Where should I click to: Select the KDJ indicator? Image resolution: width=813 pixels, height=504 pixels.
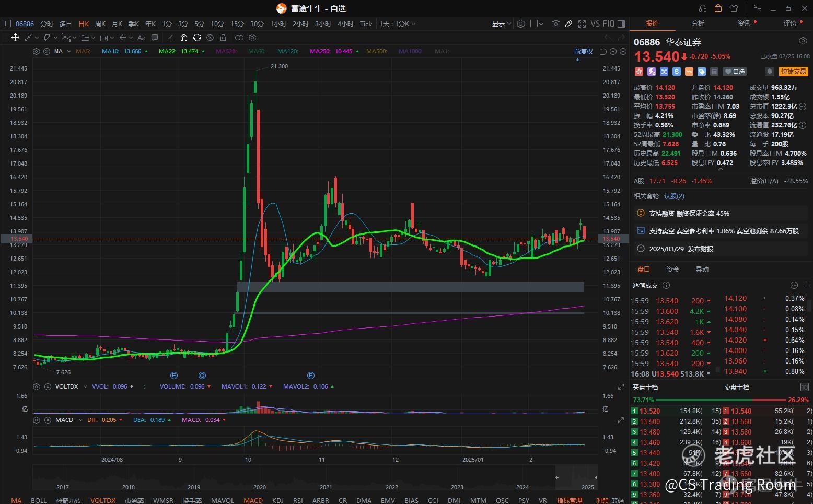point(278,500)
